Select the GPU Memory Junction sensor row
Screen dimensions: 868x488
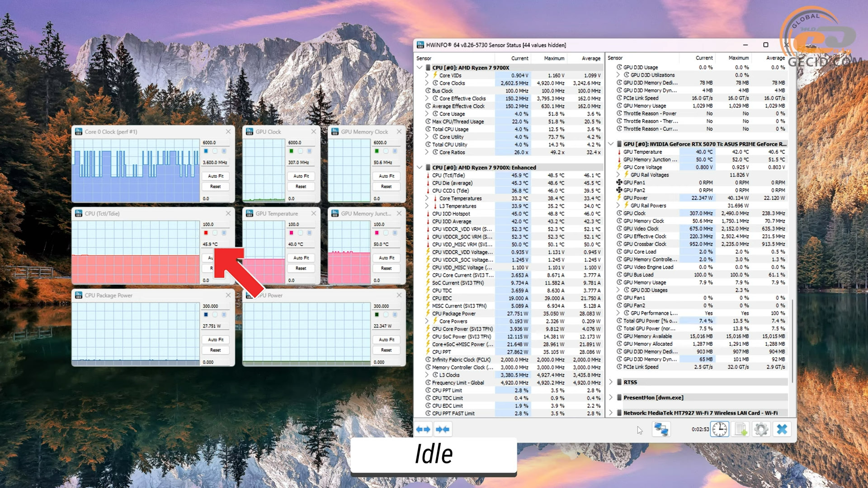coord(701,160)
